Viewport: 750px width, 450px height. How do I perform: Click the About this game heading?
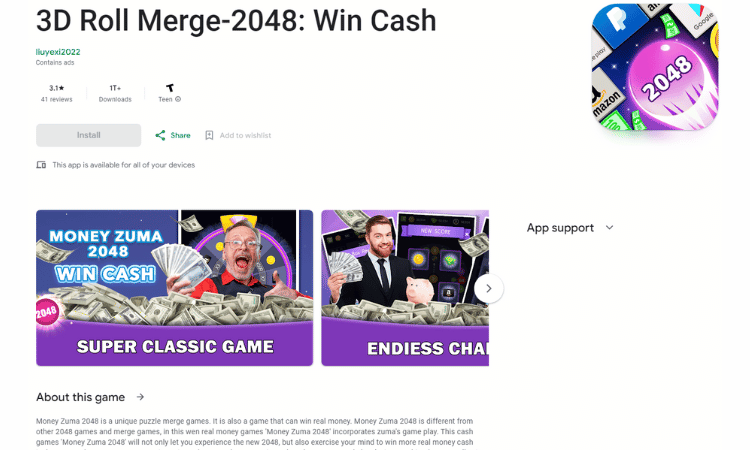click(80, 397)
